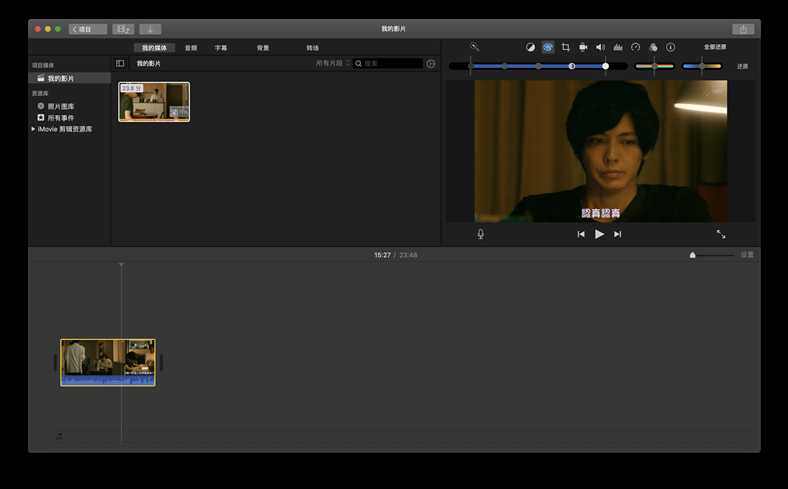Click the right trim handle of timeline clip
Screen dimensions: 788x489
point(160,362)
